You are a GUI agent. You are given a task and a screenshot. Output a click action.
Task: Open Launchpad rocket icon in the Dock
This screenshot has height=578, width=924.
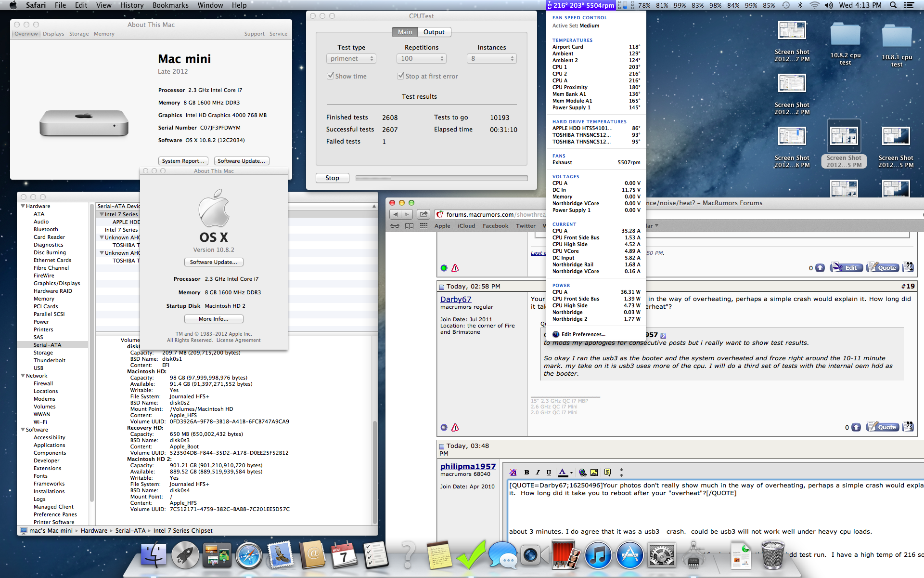pos(185,555)
